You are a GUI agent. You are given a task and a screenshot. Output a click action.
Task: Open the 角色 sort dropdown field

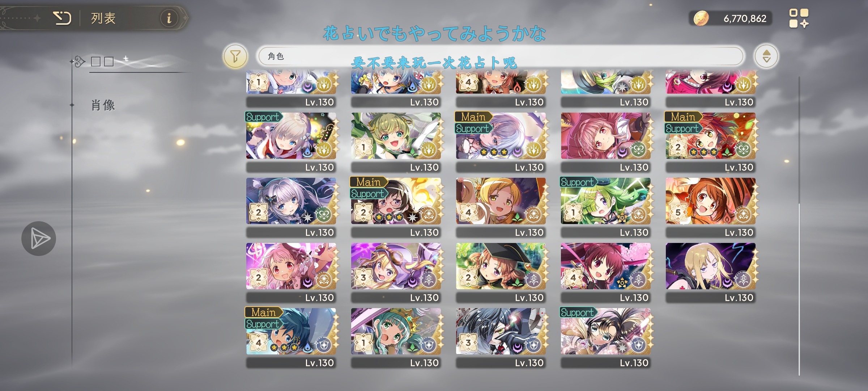pyautogui.click(x=501, y=56)
